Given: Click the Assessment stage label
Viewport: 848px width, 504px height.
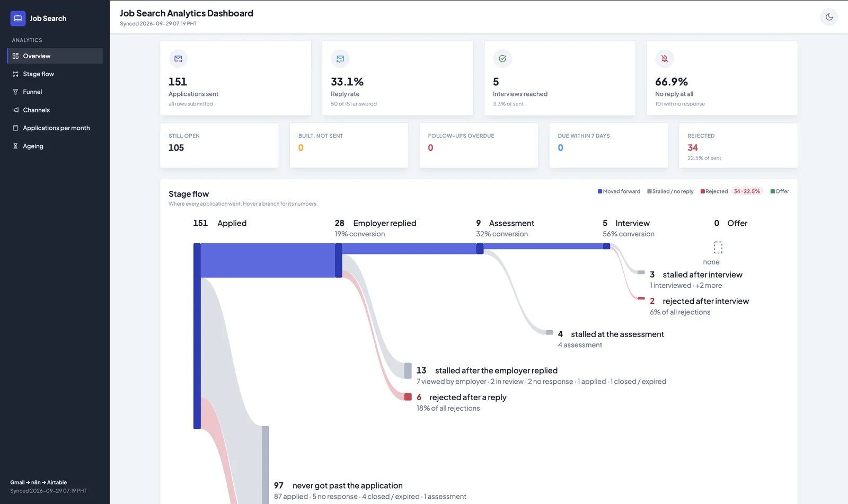Looking at the screenshot, I should 511,224.
